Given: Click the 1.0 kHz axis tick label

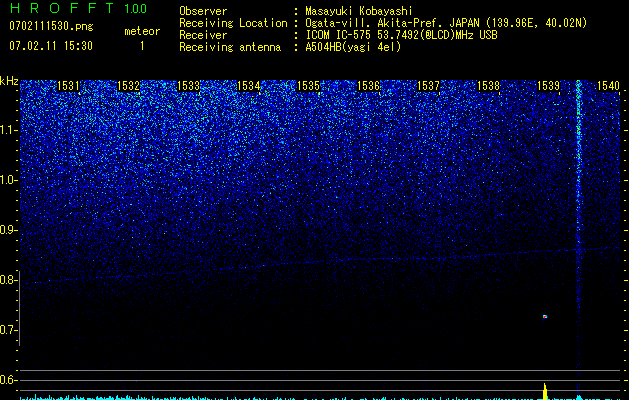Looking at the screenshot, I should [x=8, y=180].
